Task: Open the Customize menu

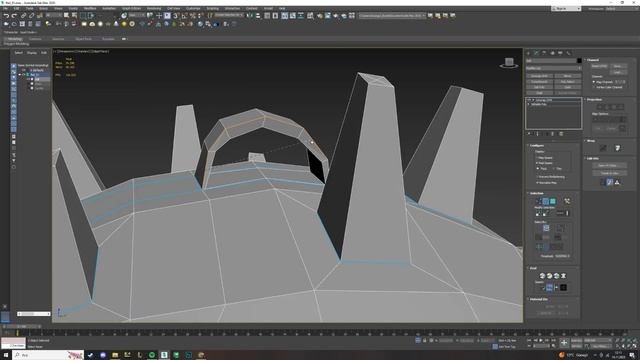Action: tap(193, 8)
